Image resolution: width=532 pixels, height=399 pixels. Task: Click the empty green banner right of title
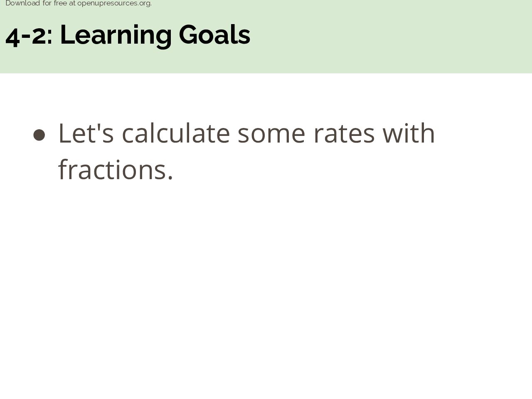(x=391, y=37)
